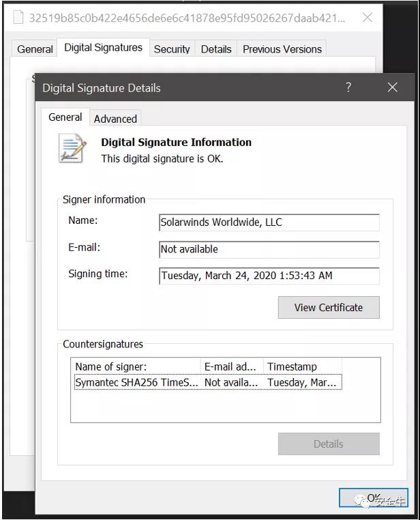This screenshot has width=420, height=520.
Task: Click the help question mark button
Action: coord(348,87)
